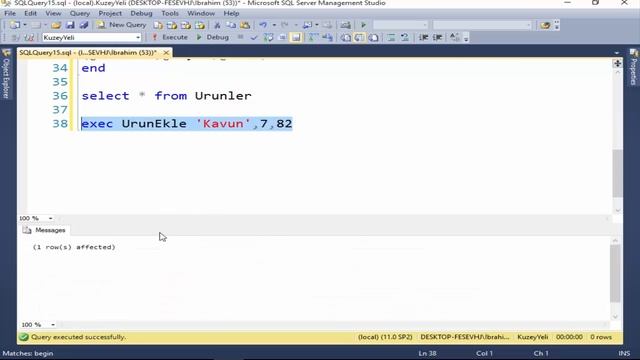
Task: Specify Values for Template Parameters icon
Action: (454, 38)
